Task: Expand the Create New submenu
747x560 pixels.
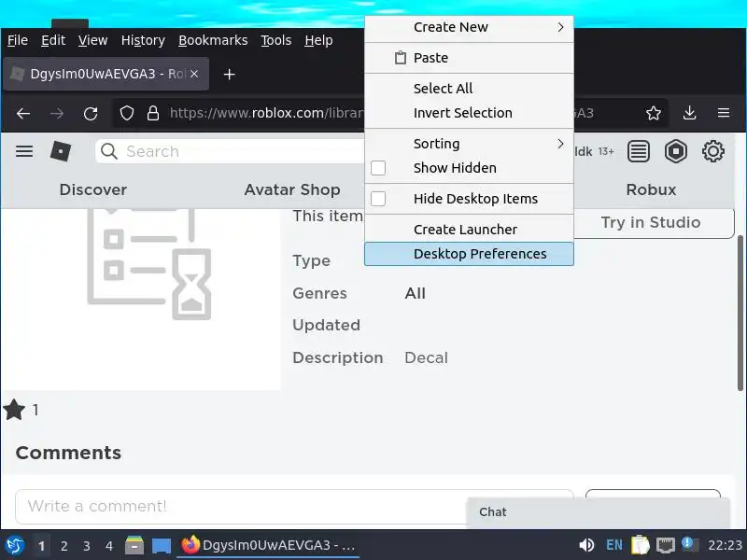Action: 470,27
